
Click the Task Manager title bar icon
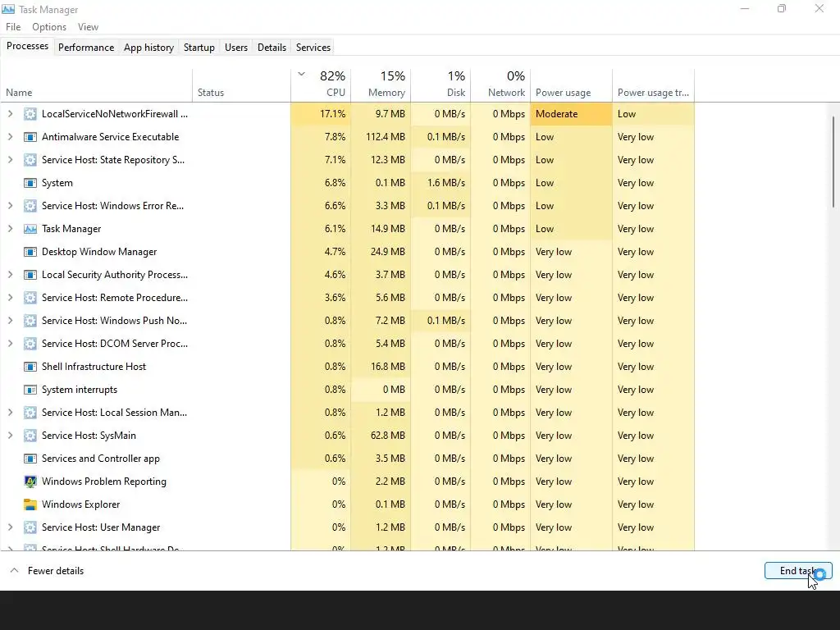point(8,9)
